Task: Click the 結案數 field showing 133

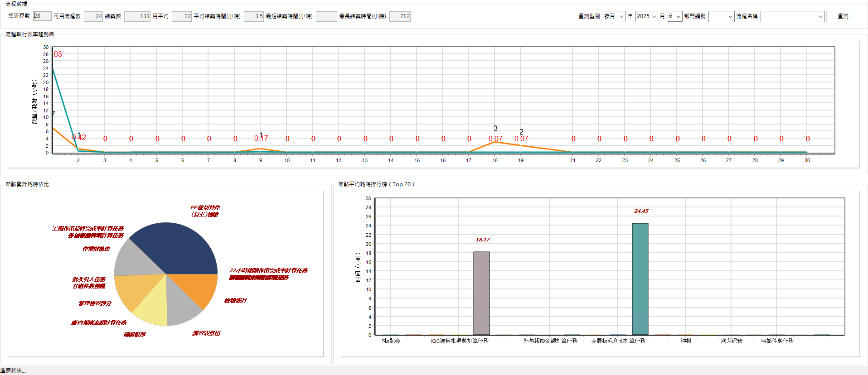Action: pyautogui.click(x=137, y=16)
